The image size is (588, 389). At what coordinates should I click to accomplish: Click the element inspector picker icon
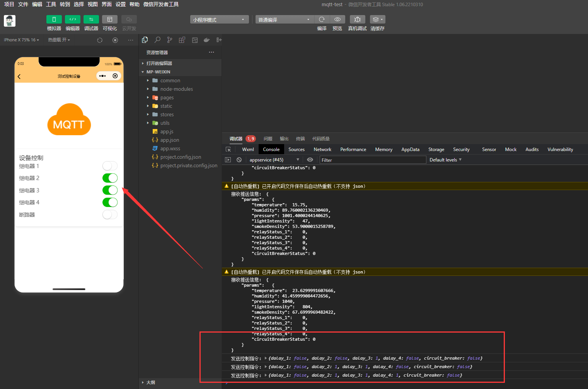(228, 149)
